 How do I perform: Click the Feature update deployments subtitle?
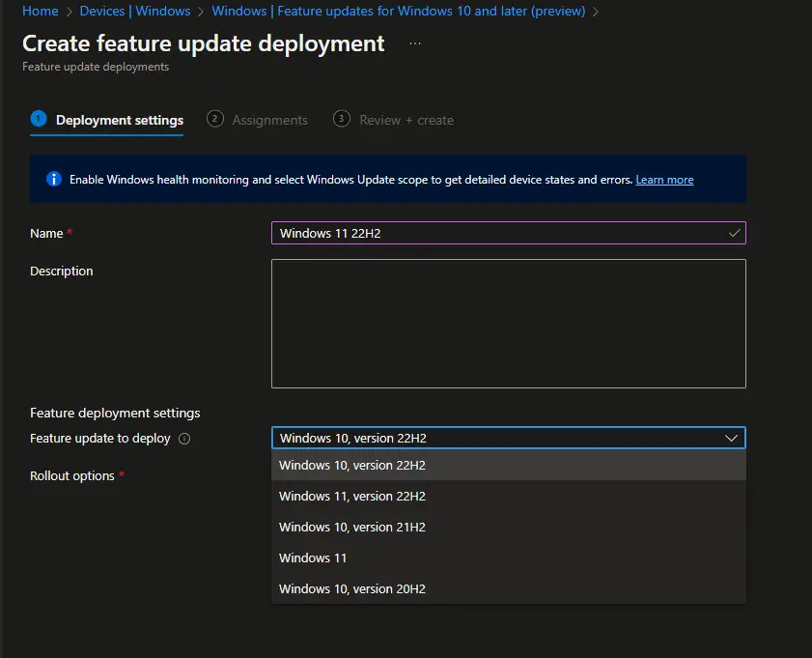click(x=96, y=67)
